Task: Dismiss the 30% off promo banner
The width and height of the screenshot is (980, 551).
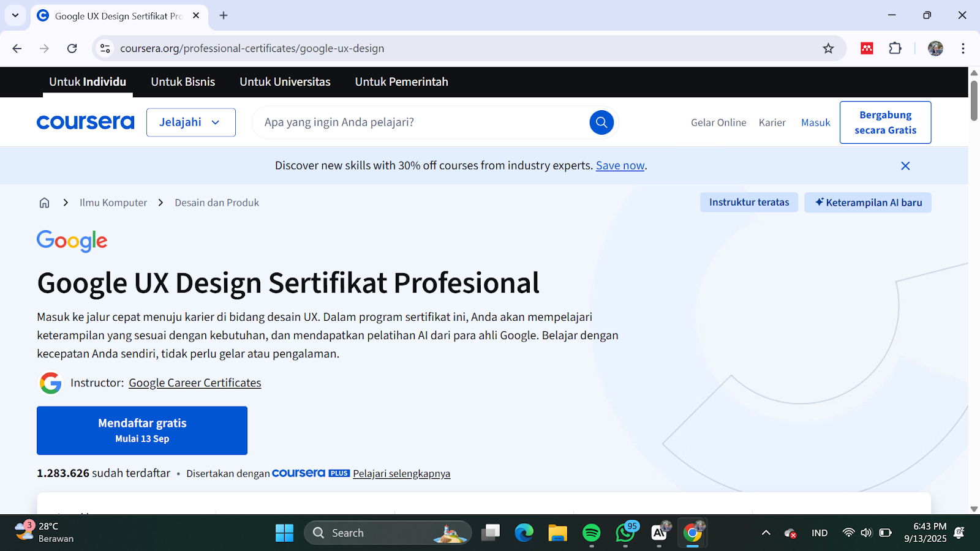Action: 905,166
